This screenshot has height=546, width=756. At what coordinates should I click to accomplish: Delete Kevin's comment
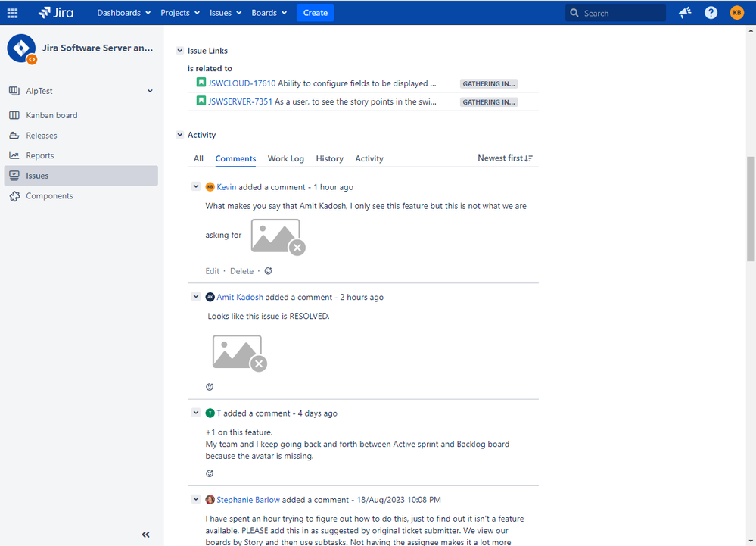241,271
